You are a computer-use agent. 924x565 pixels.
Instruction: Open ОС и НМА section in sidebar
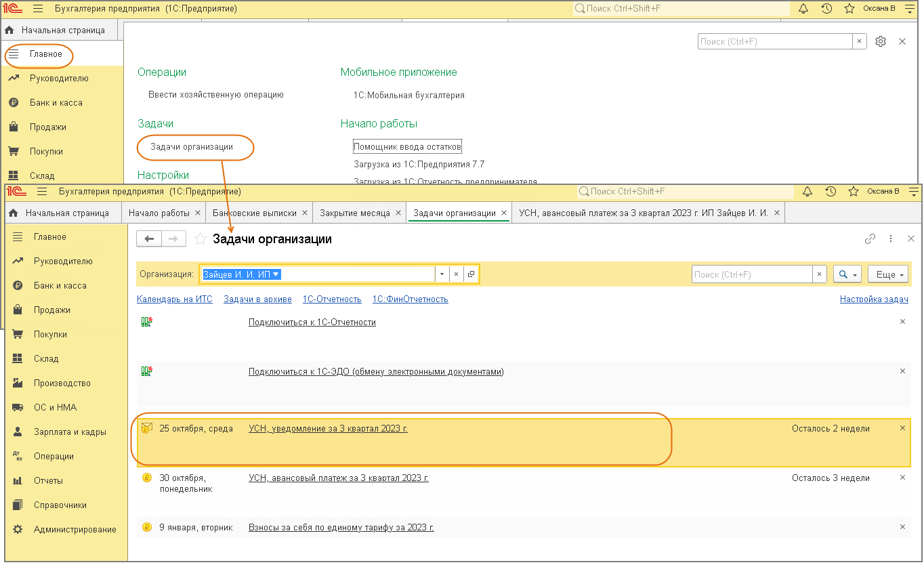[55, 408]
